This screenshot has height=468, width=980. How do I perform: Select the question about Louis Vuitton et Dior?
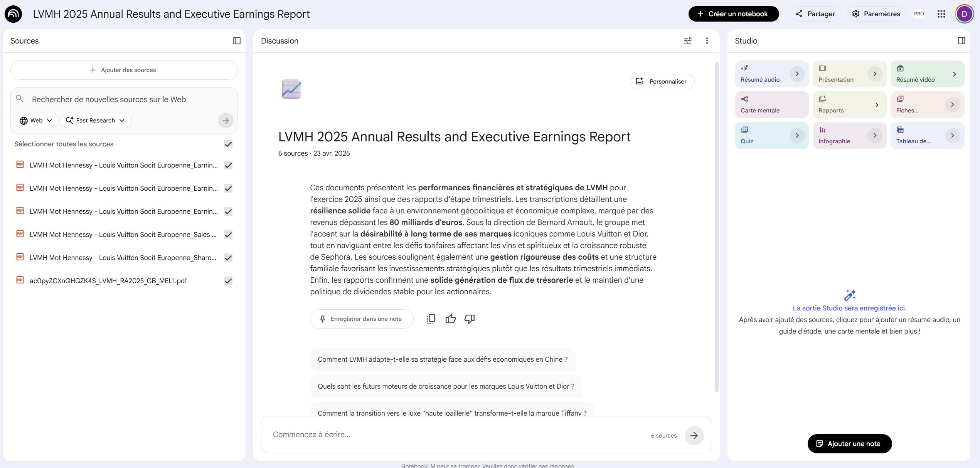pyautogui.click(x=446, y=386)
